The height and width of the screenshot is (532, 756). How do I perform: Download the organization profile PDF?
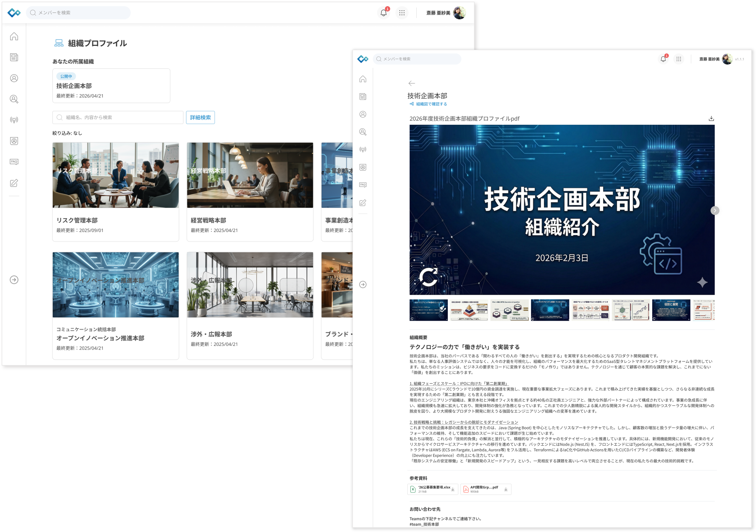coord(711,119)
